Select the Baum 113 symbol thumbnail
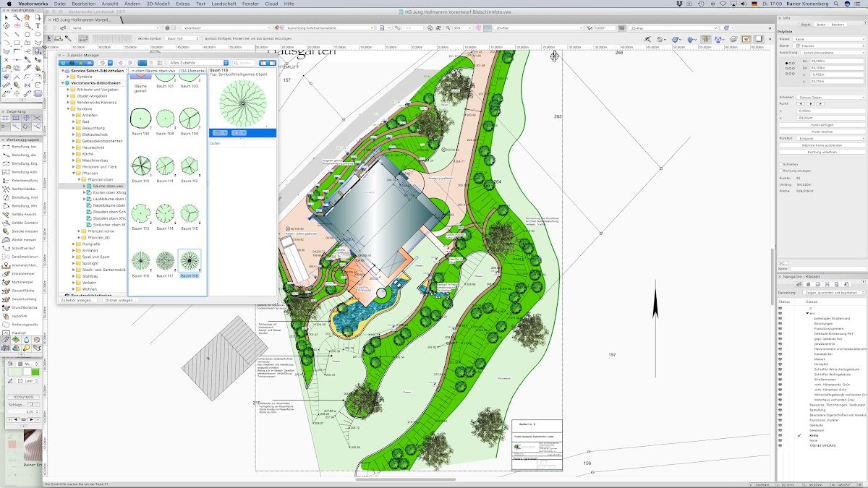This screenshot has height=488, width=868. point(141,213)
